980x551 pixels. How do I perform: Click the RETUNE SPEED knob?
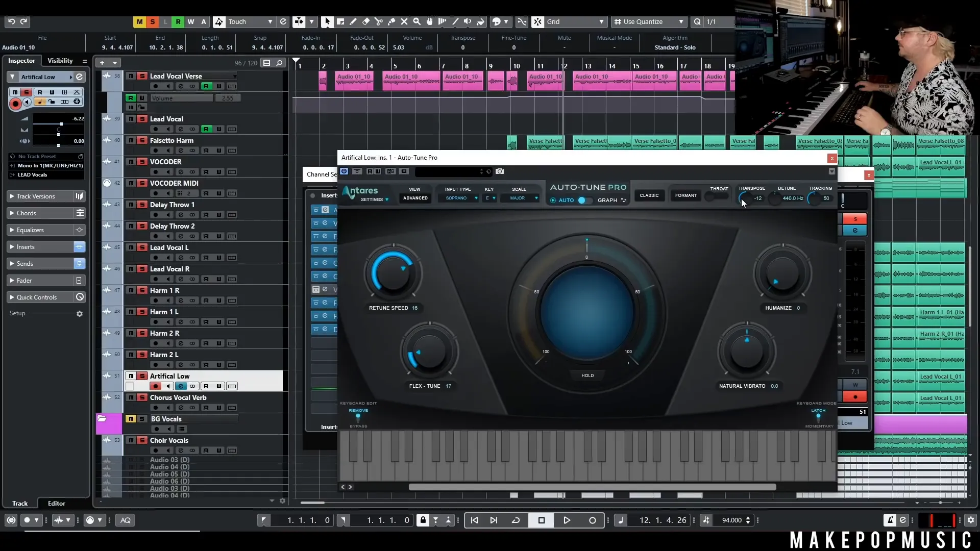tap(393, 273)
